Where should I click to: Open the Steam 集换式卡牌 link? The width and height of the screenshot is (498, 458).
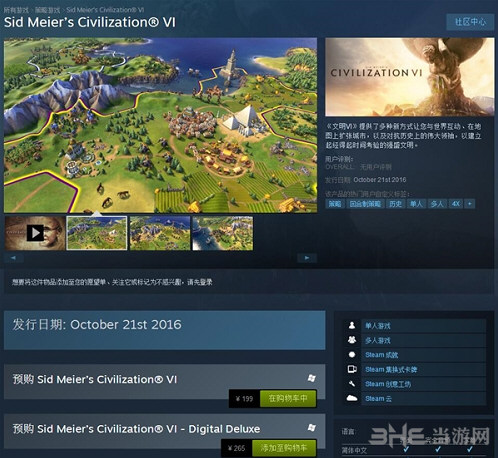(391, 369)
